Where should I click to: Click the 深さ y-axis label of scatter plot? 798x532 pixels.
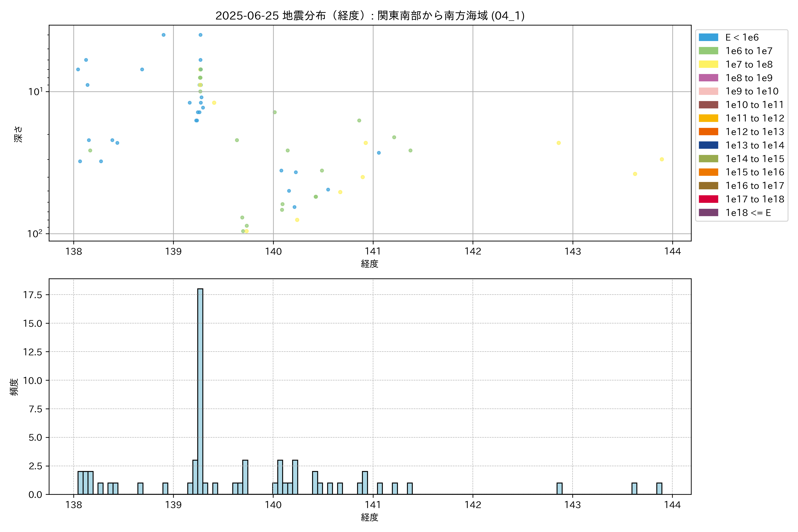tap(18, 134)
